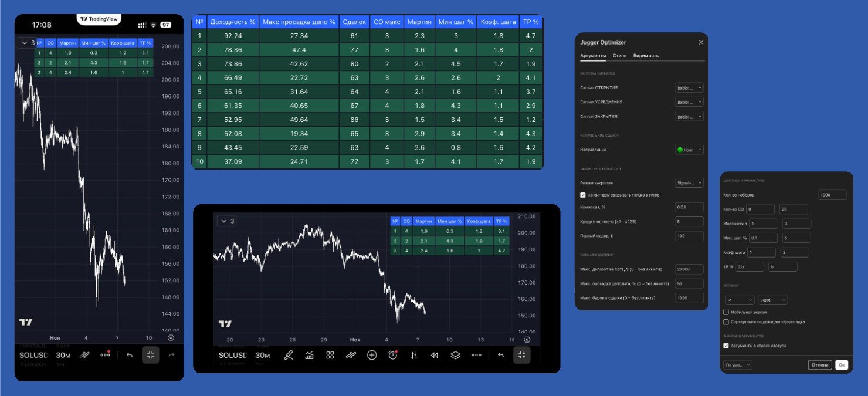The image size is (868, 396).
Task: Undo via arrow in landscape chart toolbar
Action: coord(501,355)
